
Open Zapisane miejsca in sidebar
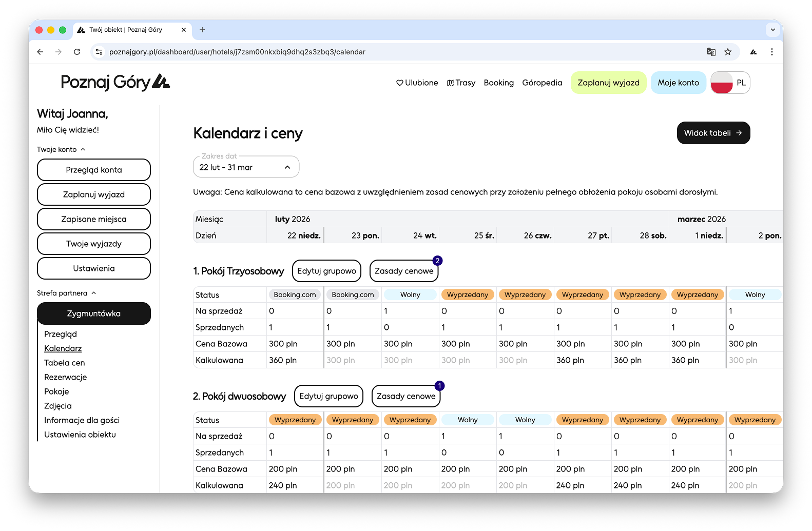pyautogui.click(x=94, y=219)
